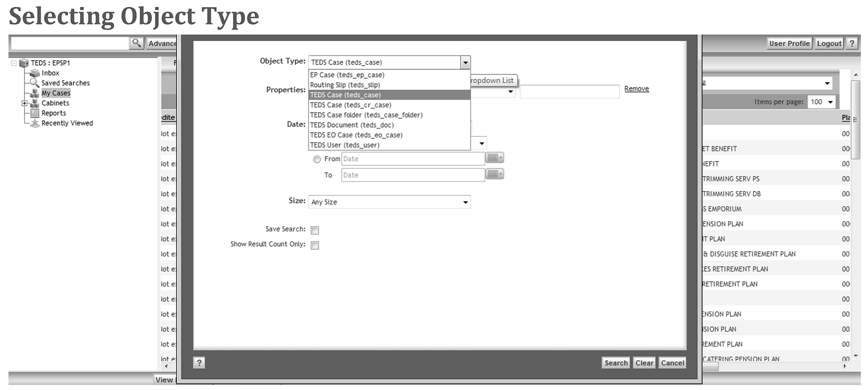
Task: Click the To date input field
Action: coord(412,175)
